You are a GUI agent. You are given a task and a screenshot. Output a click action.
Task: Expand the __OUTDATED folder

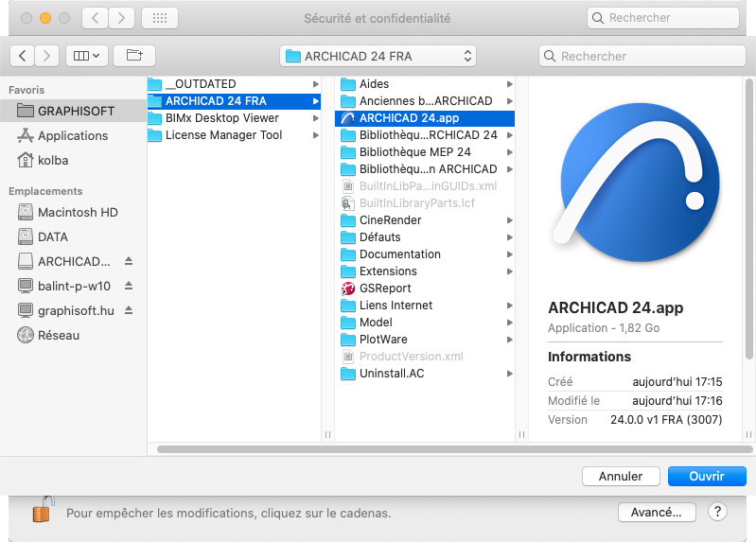click(x=316, y=84)
